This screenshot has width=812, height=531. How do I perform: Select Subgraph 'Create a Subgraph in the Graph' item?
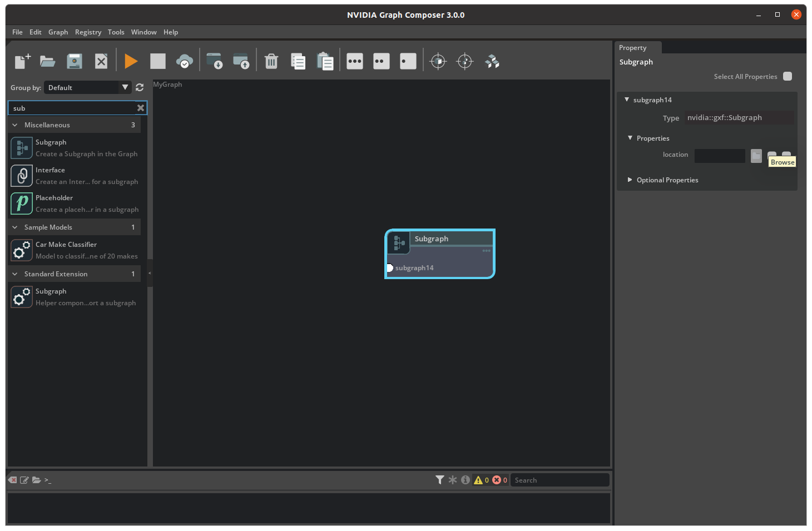coord(75,148)
